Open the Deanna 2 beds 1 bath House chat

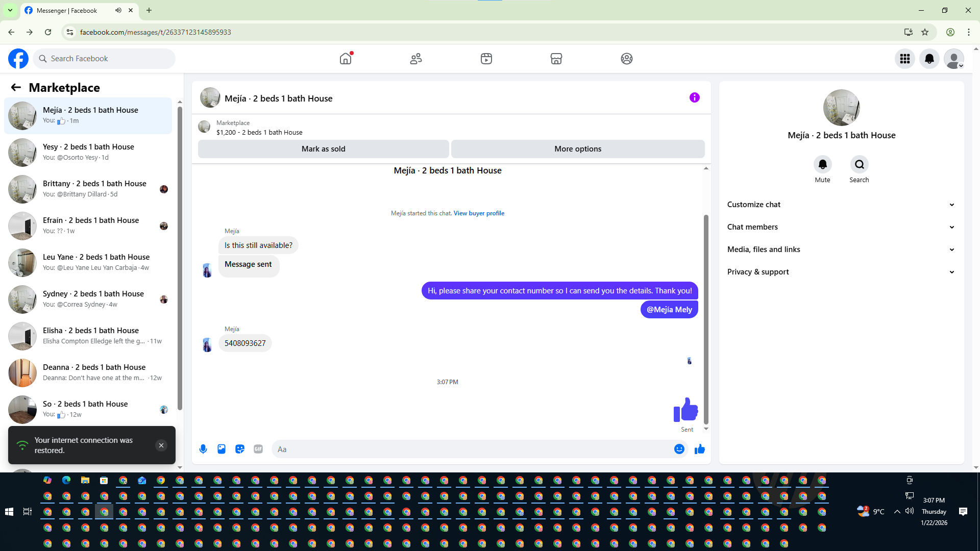(x=88, y=373)
